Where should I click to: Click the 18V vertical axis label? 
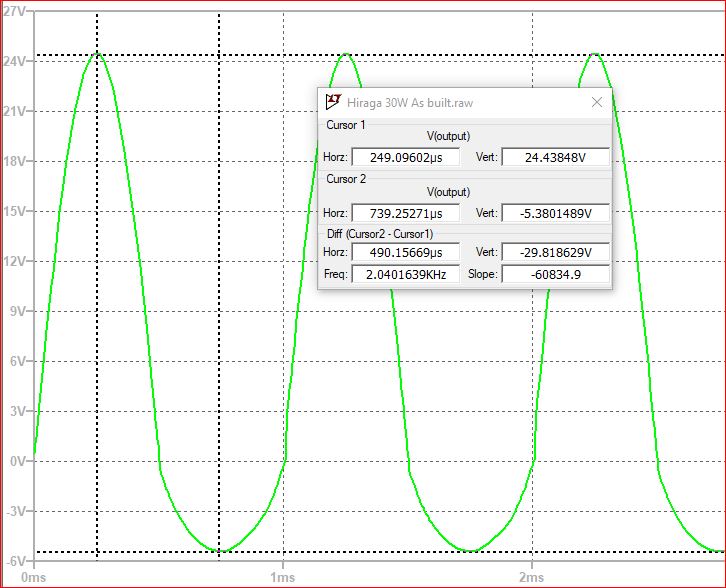click(14, 161)
